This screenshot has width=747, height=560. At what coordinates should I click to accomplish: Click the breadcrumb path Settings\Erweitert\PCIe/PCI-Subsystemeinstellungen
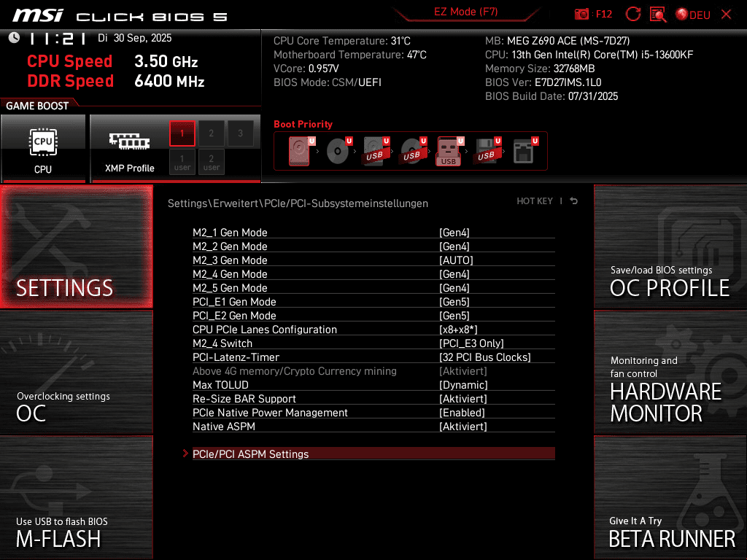tap(298, 203)
